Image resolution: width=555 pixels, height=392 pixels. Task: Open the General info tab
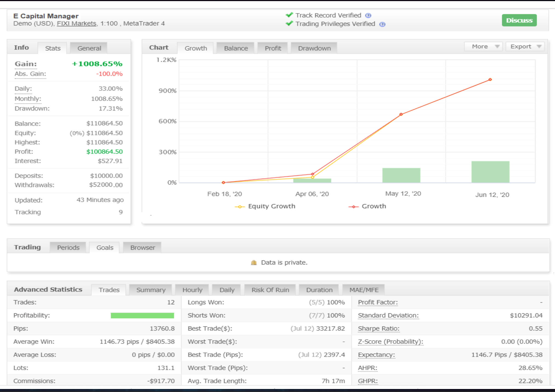pos(89,48)
